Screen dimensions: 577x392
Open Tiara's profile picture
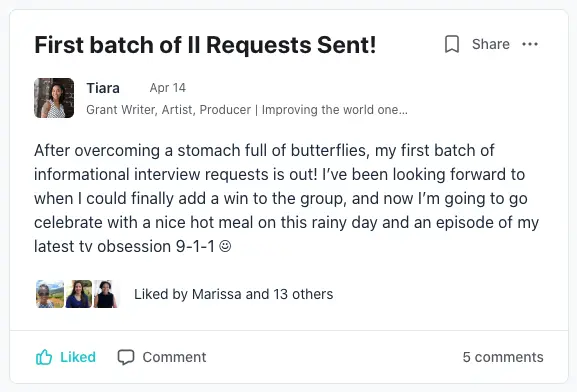(x=54, y=98)
